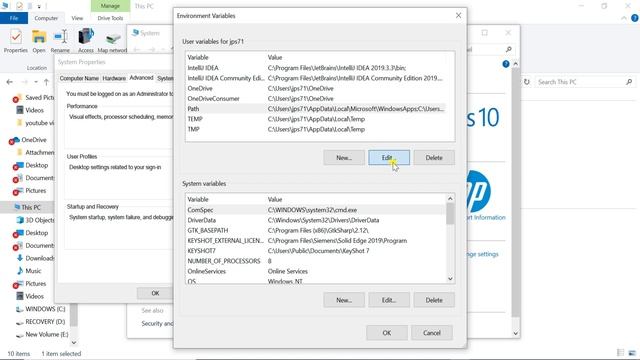Open RECOVERY (D:) drive in navigation pane

pyautogui.click(x=40, y=322)
